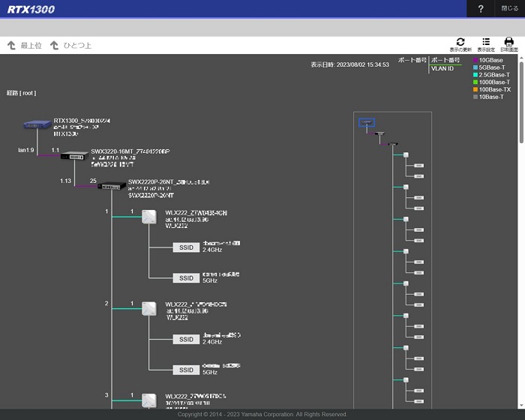Click the 5GHz SSID of second WLX222
Viewport: 525px width, 420px height.
(186, 370)
